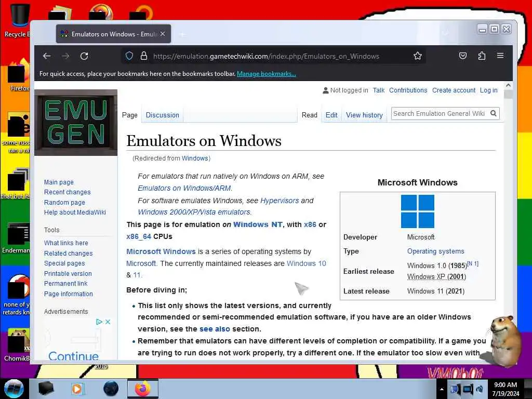532x399 pixels.
Task: Open Firefox from the taskbar
Action: pos(142,389)
